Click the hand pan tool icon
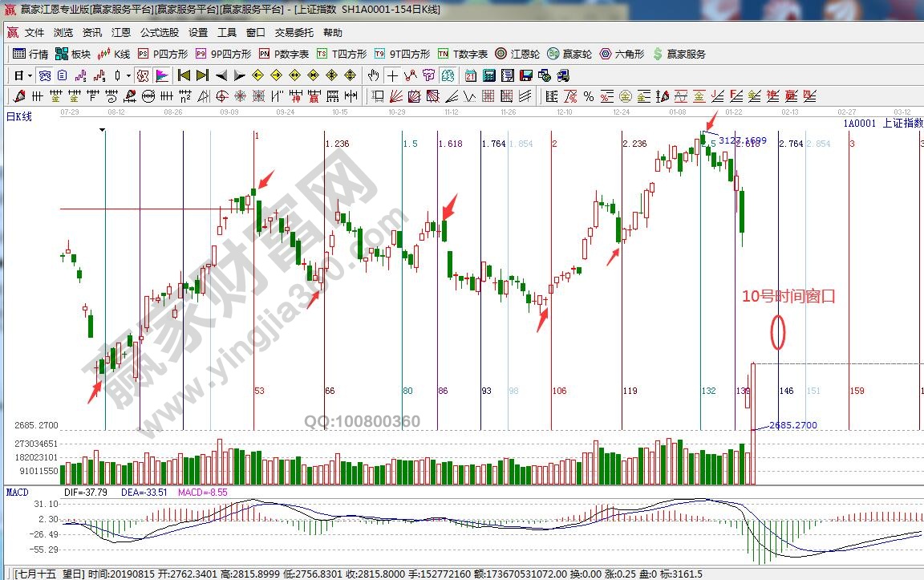 (x=373, y=75)
